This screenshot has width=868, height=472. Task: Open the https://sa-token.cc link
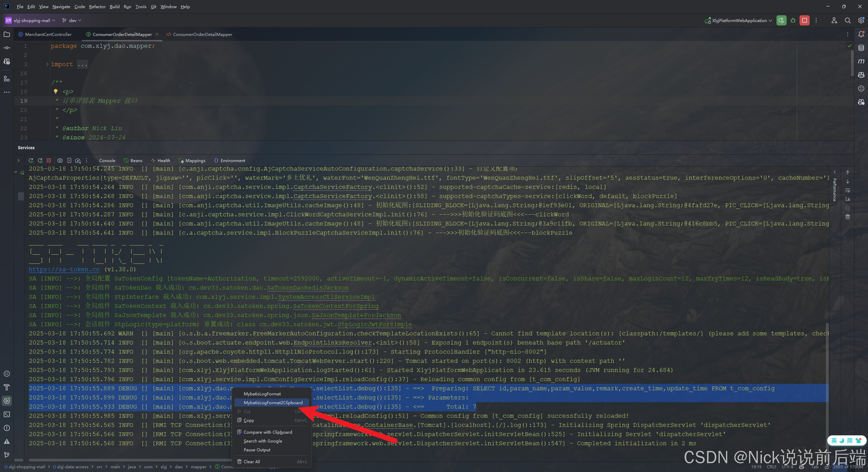[64, 269]
